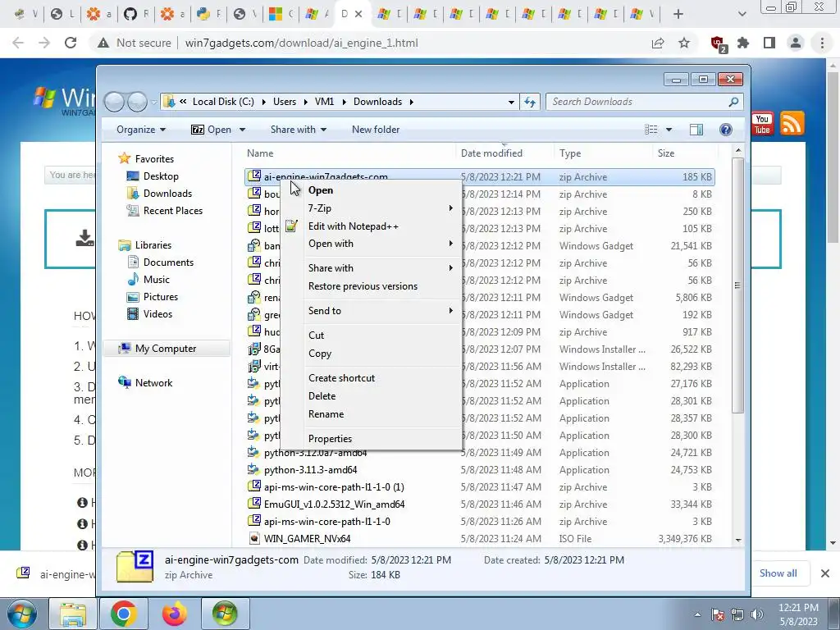Change the view via view icon
The height and width of the screenshot is (630, 840).
(x=651, y=130)
